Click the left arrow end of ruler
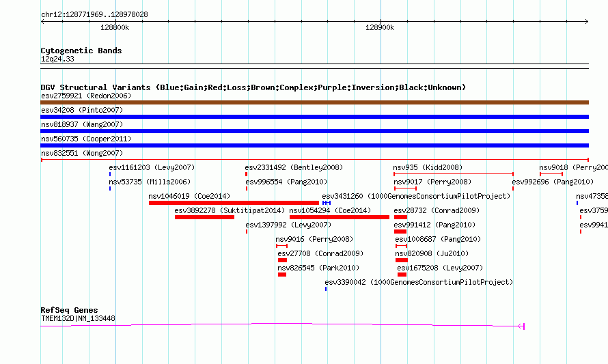 (42, 22)
